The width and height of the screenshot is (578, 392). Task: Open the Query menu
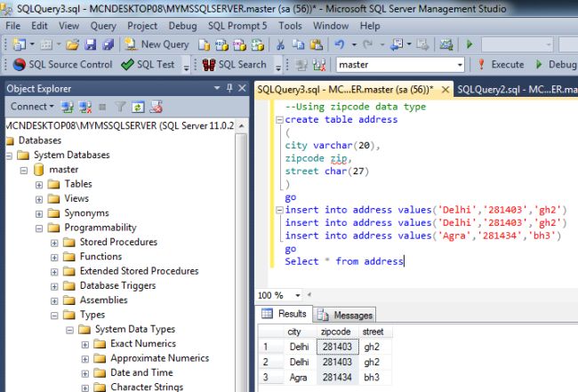(103, 26)
